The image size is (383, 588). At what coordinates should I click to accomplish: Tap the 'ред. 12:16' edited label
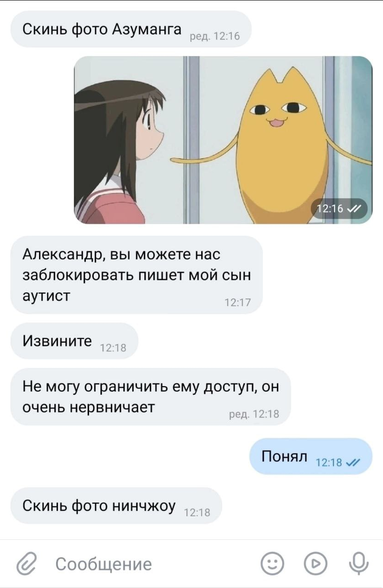coord(214,36)
